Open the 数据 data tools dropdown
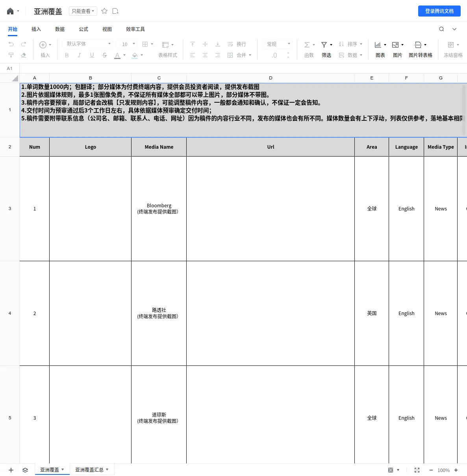 pyautogui.click(x=350, y=55)
